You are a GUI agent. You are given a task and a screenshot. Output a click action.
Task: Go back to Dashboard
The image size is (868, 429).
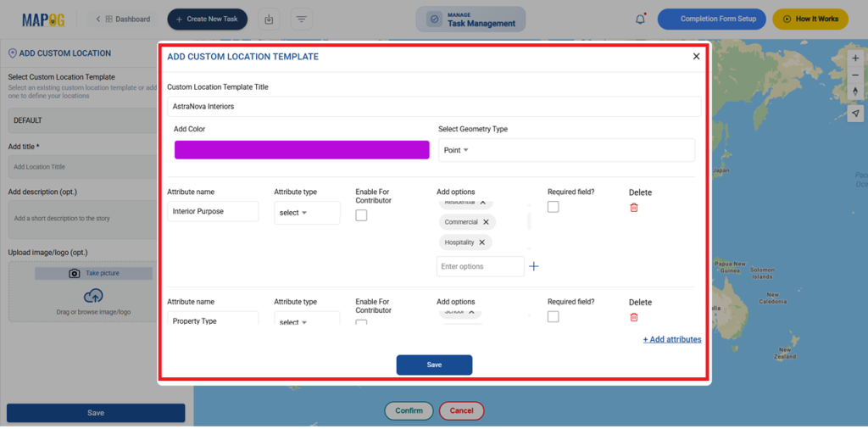tap(123, 19)
